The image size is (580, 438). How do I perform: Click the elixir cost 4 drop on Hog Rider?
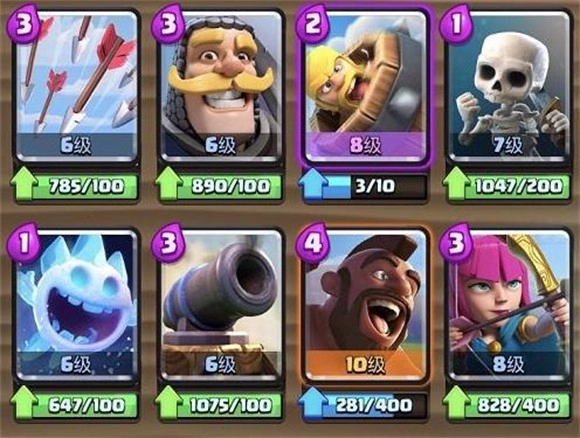314,243
